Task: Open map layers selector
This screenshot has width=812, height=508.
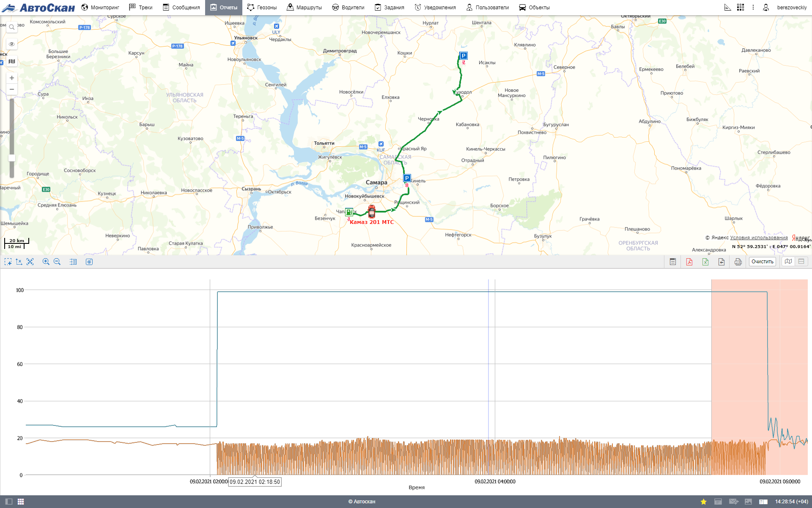Action: click(12, 61)
